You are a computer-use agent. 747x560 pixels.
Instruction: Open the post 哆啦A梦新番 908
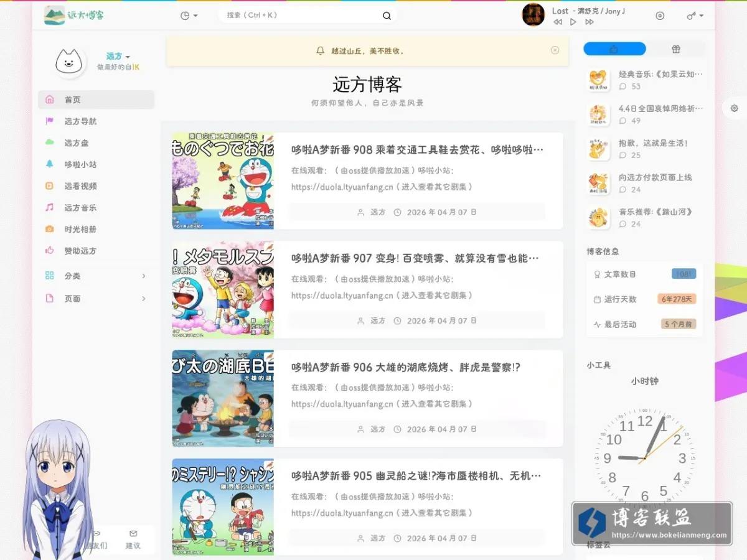coord(417,150)
